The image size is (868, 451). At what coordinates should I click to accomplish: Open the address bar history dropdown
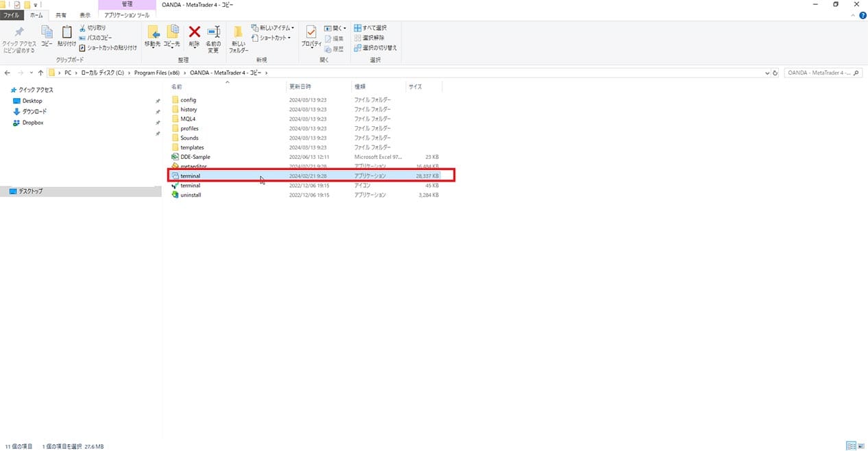point(768,73)
